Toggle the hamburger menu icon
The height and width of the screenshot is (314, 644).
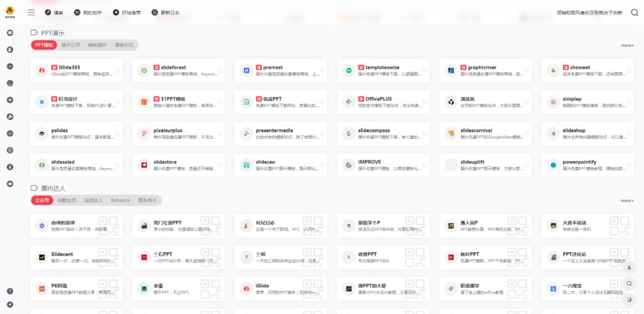[x=31, y=13]
